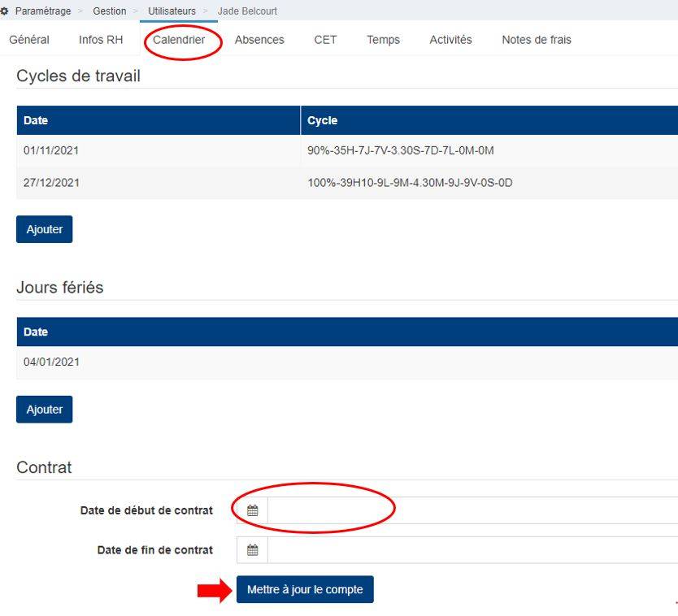
Task: Select the 01/11/2021 cycle date cell
Action: click(x=159, y=150)
